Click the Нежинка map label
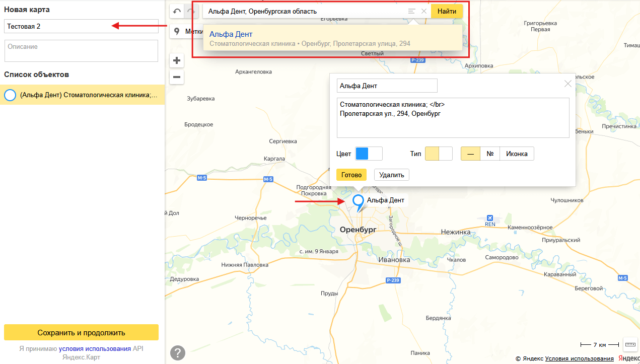This screenshot has width=640, height=364. [456, 232]
